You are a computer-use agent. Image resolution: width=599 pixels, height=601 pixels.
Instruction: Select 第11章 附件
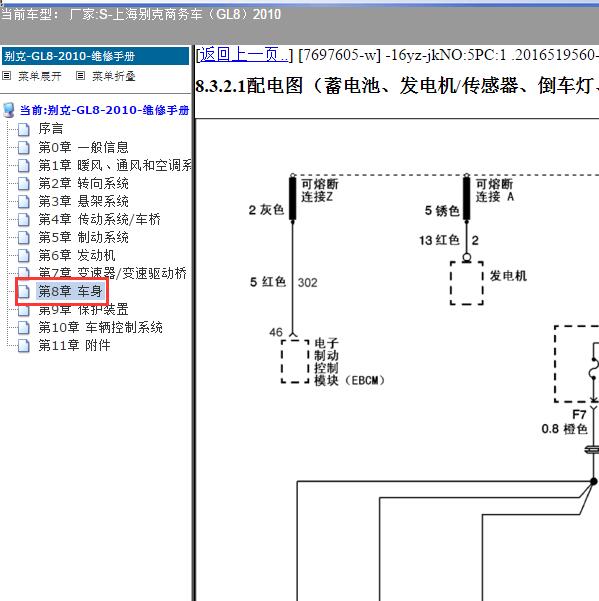click(74, 345)
